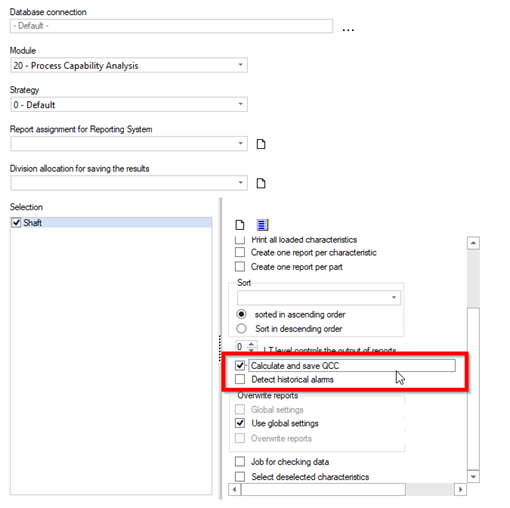Click blank page icon above options list
Viewport: 510px width, 508px height.
coord(240,225)
